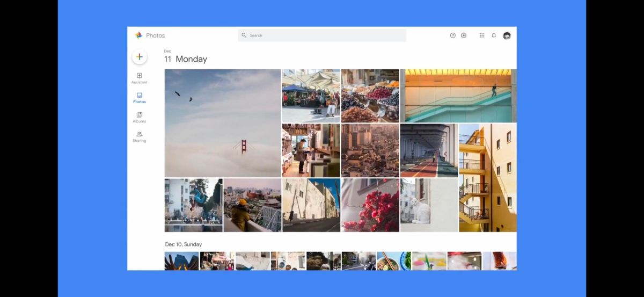Open the white cat on ledge photo
Image resolution: width=644 pixels, height=297 pixels.
point(429,205)
